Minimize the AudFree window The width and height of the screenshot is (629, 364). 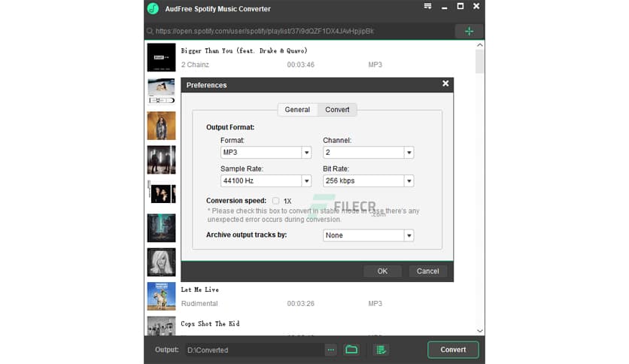(444, 7)
